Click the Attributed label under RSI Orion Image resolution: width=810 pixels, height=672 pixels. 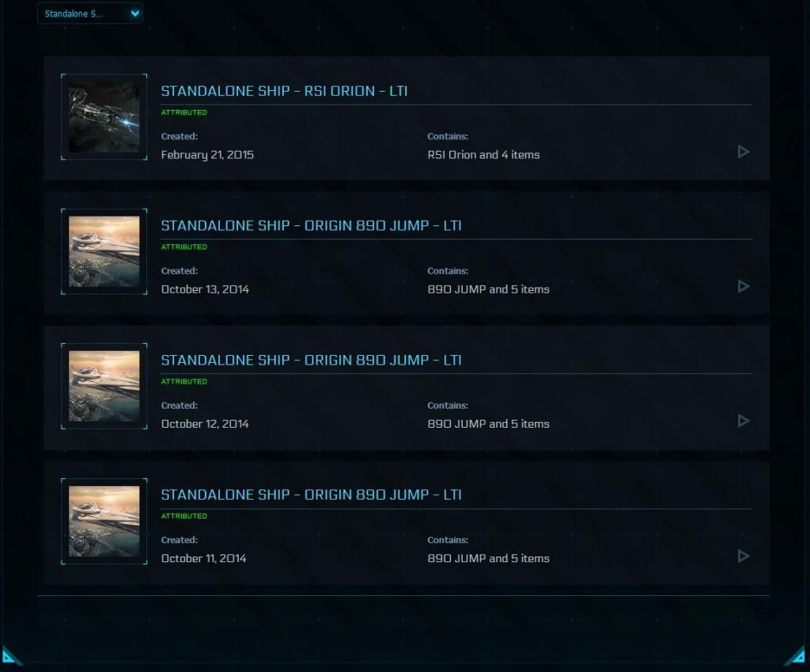point(184,112)
